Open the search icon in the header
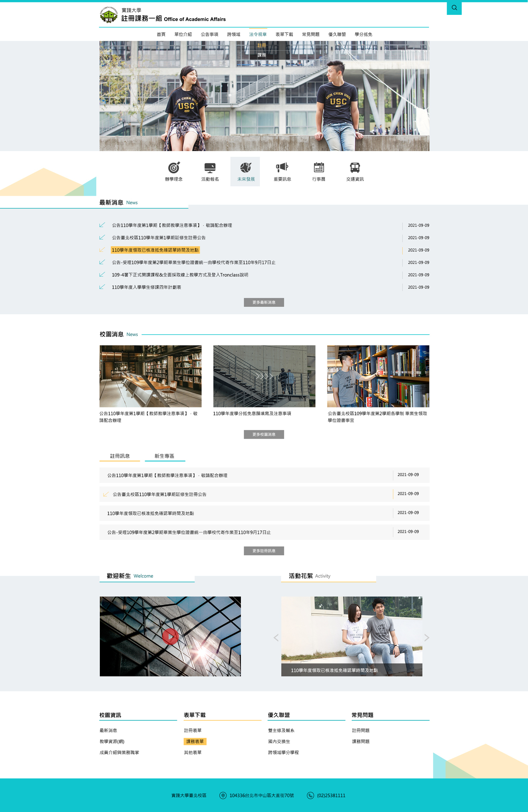 click(x=454, y=8)
